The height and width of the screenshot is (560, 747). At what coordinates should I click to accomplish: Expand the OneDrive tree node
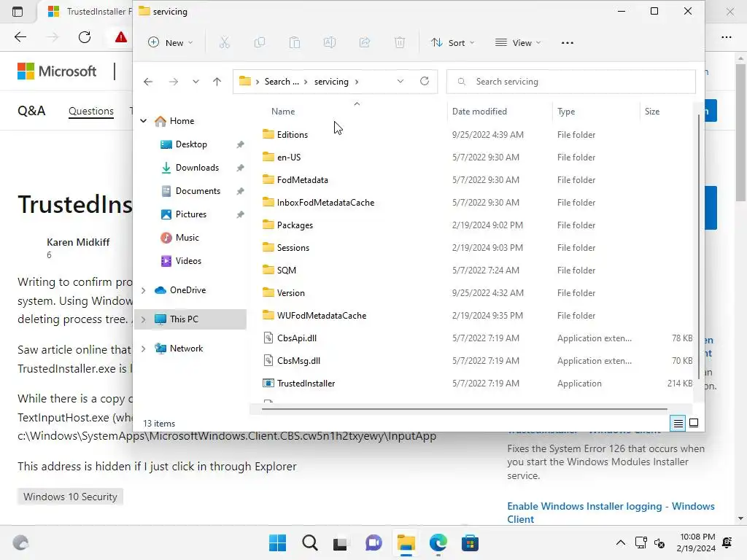[x=144, y=290]
